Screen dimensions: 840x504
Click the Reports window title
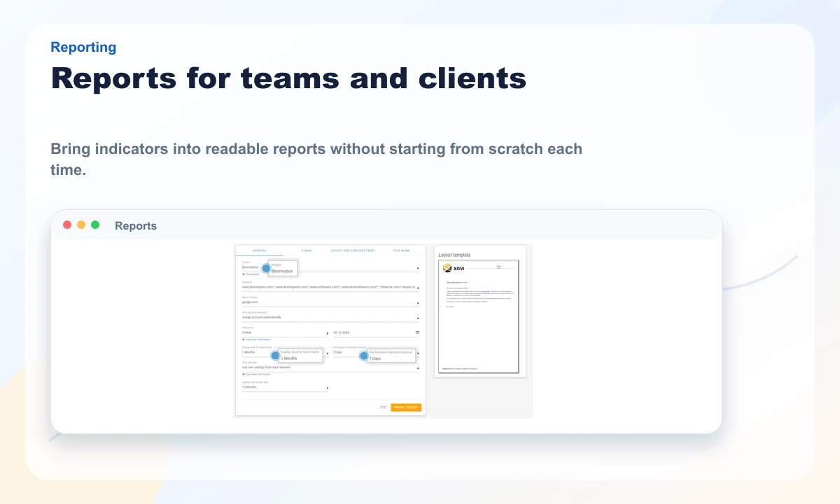point(136,225)
